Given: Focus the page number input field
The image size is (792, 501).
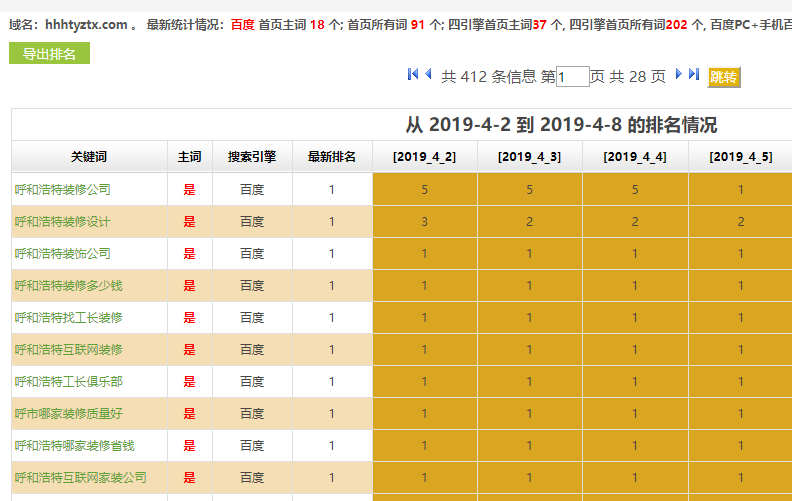Looking at the screenshot, I should (x=572, y=77).
